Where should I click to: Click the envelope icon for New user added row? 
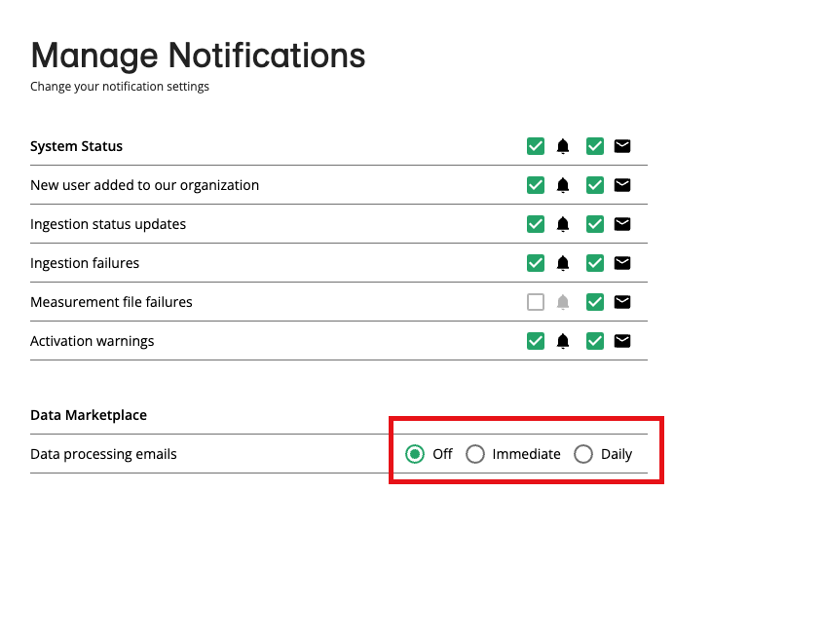point(622,185)
